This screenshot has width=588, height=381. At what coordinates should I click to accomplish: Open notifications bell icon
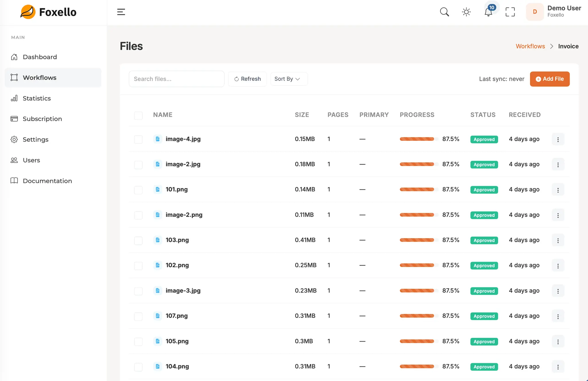click(488, 12)
